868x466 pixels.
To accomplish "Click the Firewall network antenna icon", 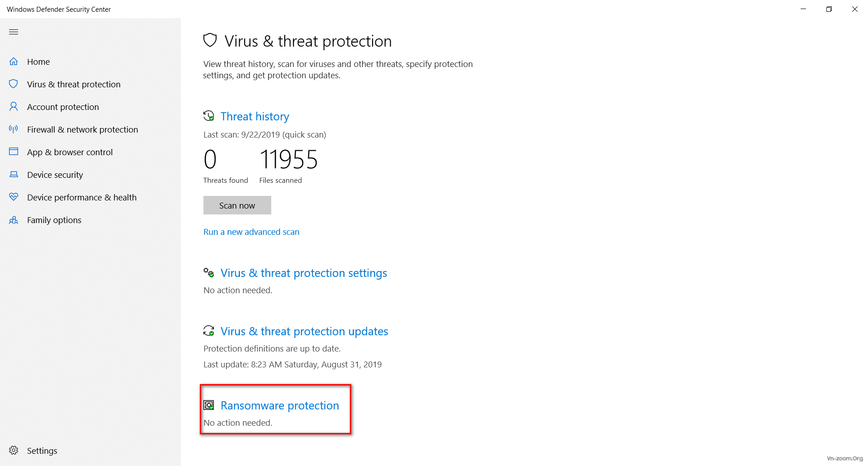I will (14, 129).
